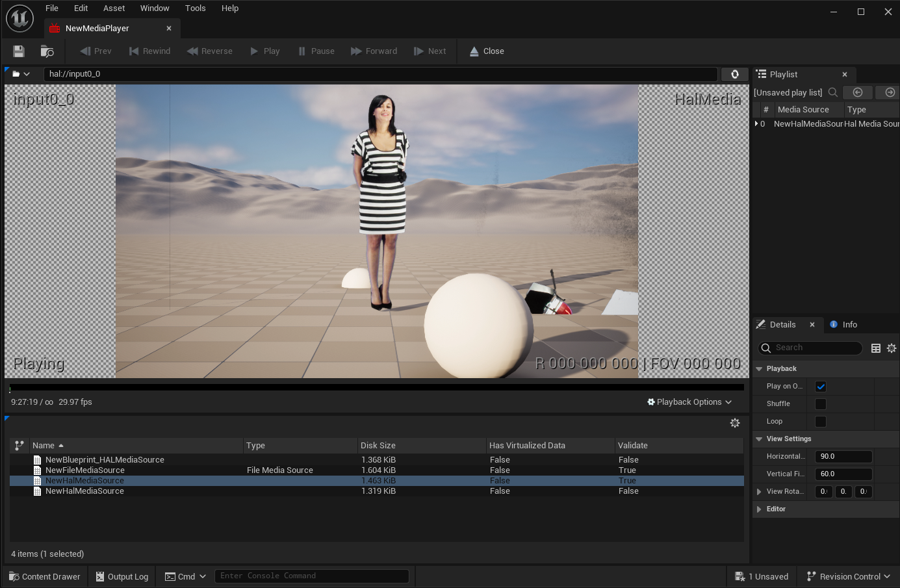Screen dimensions: 900x588
Task: Select the 1.319 KiB NewHalMediaSource row
Action: 377,491
